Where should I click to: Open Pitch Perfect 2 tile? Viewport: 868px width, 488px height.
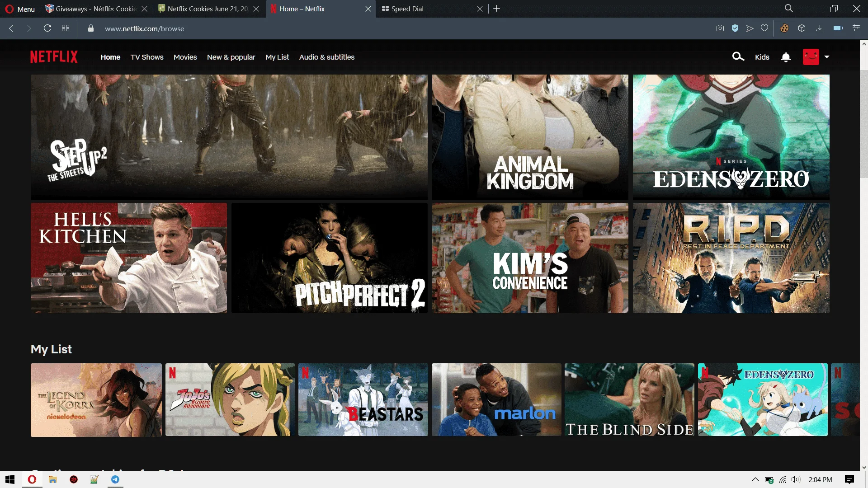click(330, 258)
